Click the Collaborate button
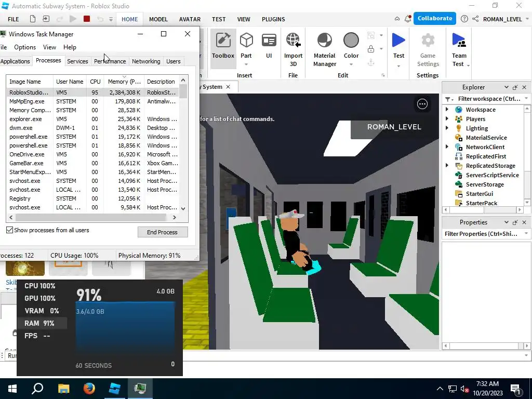This screenshot has height=399, width=532. (435, 18)
